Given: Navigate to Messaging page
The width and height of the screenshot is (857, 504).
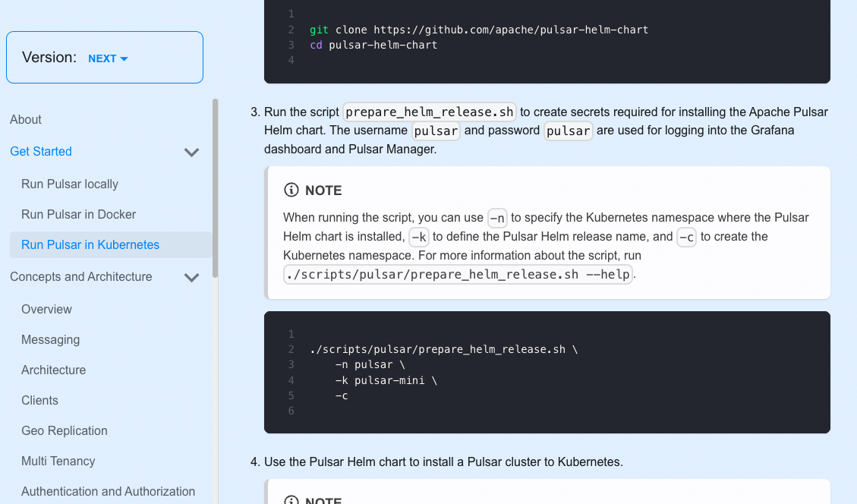Looking at the screenshot, I should (x=50, y=340).
